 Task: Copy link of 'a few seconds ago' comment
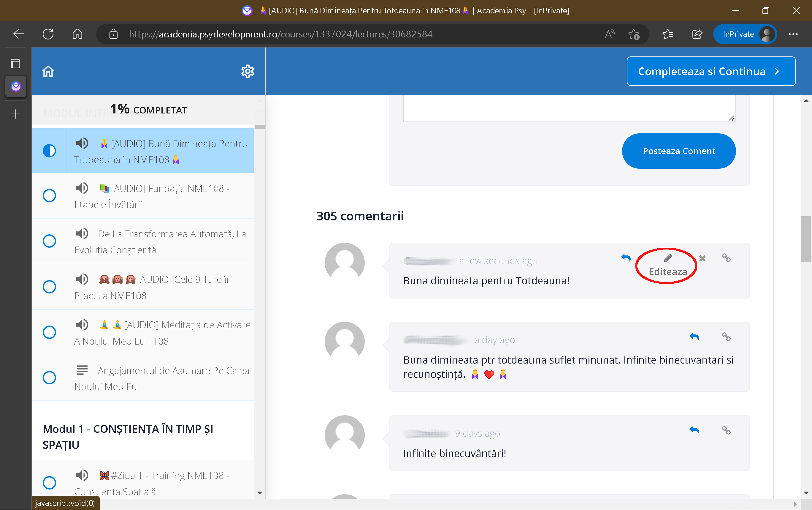coord(726,258)
